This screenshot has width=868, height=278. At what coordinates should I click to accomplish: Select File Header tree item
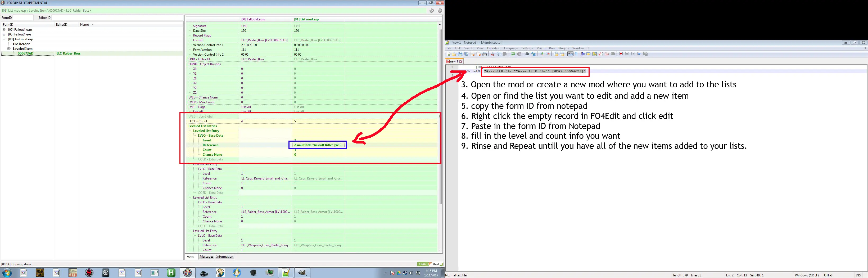(21, 44)
